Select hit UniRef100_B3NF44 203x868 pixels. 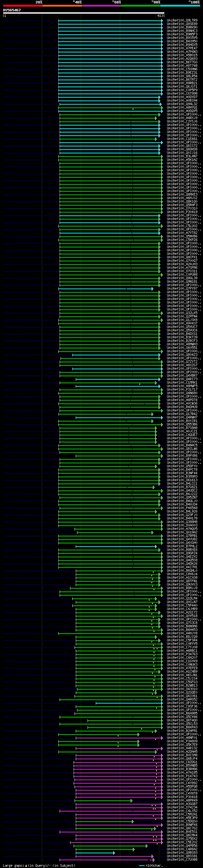click(x=182, y=473)
